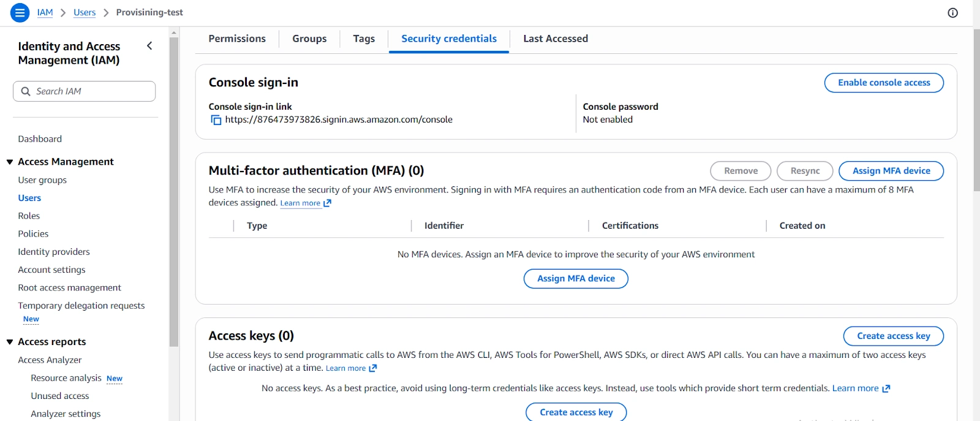Click the New badge beside Resource analysis
The height and width of the screenshot is (421, 980).
pos(115,379)
